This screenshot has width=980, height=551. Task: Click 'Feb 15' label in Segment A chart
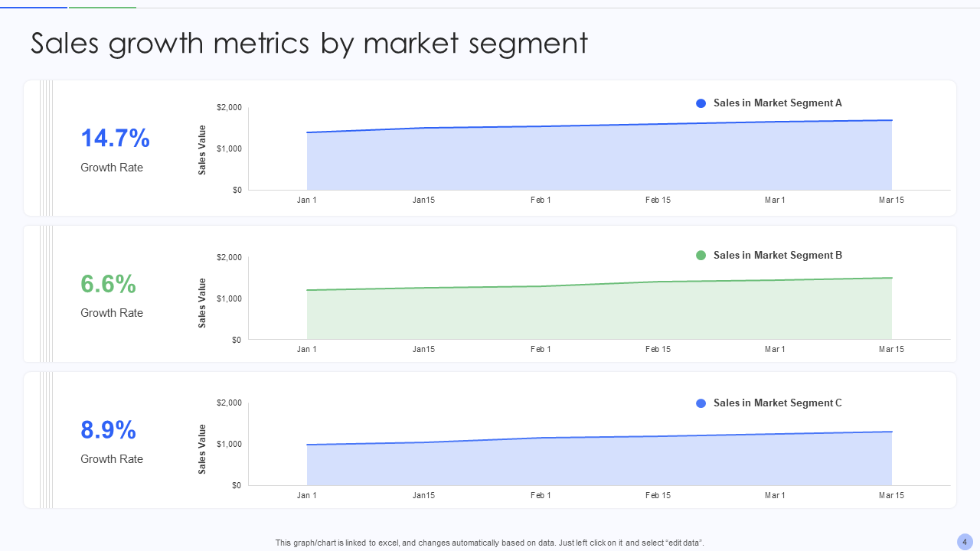click(x=658, y=201)
